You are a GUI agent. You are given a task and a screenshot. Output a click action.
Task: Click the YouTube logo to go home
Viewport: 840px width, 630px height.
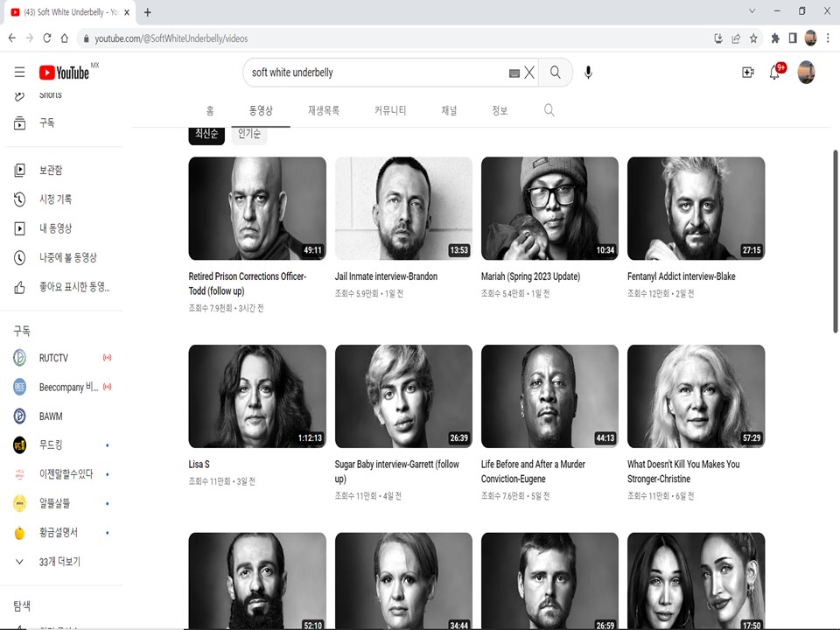pyautogui.click(x=65, y=73)
